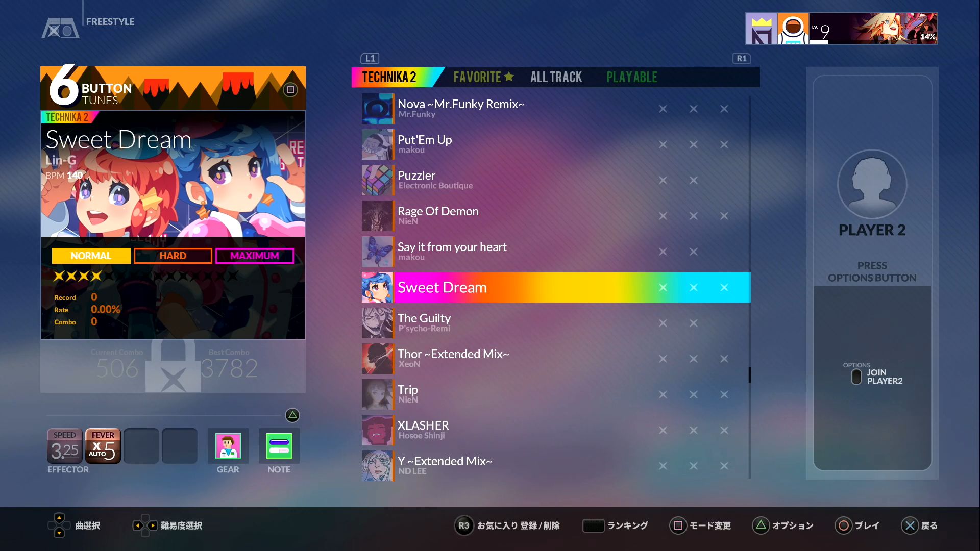Image resolution: width=980 pixels, height=551 pixels.
Task: Open the PLAYABLE tab
Action: (x=631, y=77)
